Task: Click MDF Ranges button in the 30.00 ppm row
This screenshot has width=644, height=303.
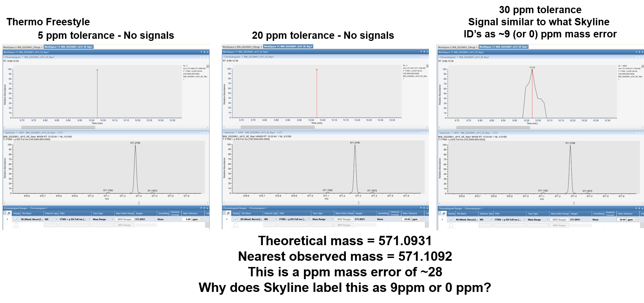Action: click(559, 220)
